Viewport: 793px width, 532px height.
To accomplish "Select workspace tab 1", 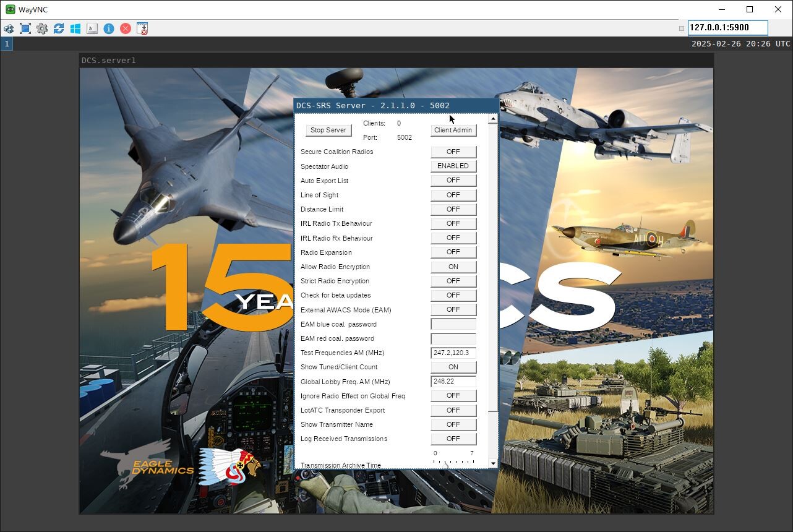I will (6, 44).
